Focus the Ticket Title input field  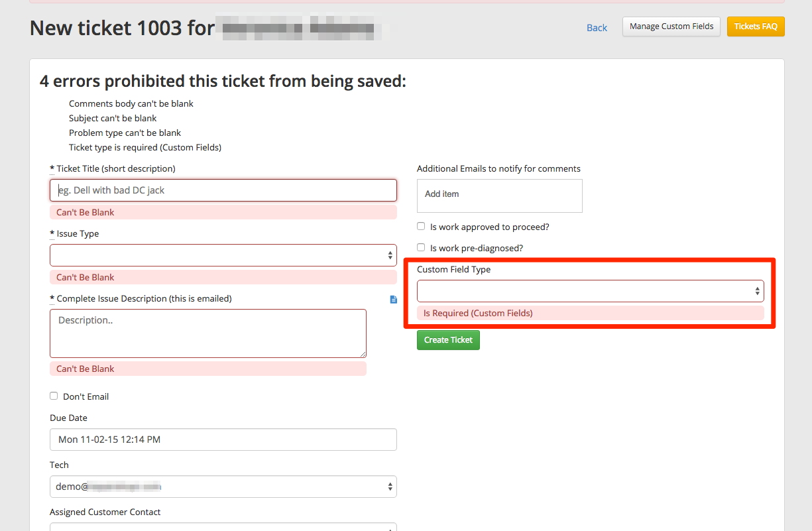(223, 190)
